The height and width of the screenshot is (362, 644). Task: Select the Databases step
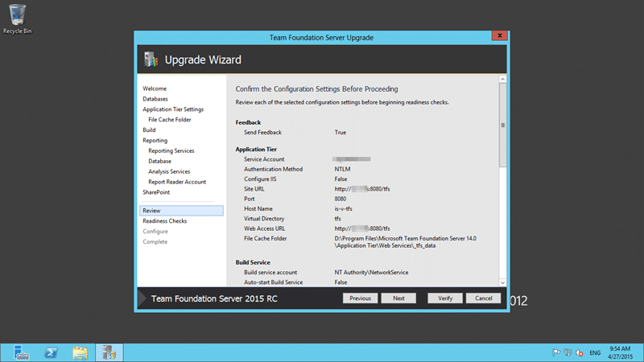click(x=155, y=99)
